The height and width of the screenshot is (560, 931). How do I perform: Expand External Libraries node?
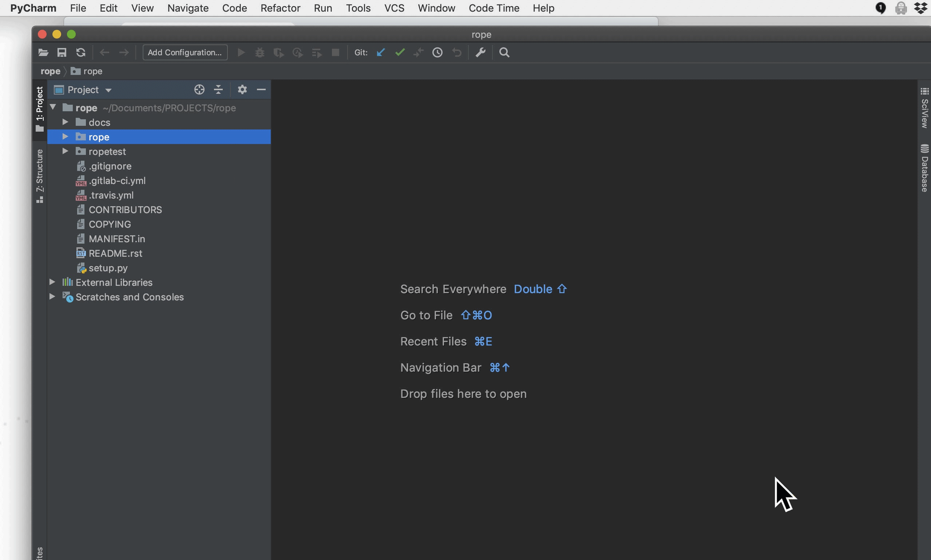(52, 282)
